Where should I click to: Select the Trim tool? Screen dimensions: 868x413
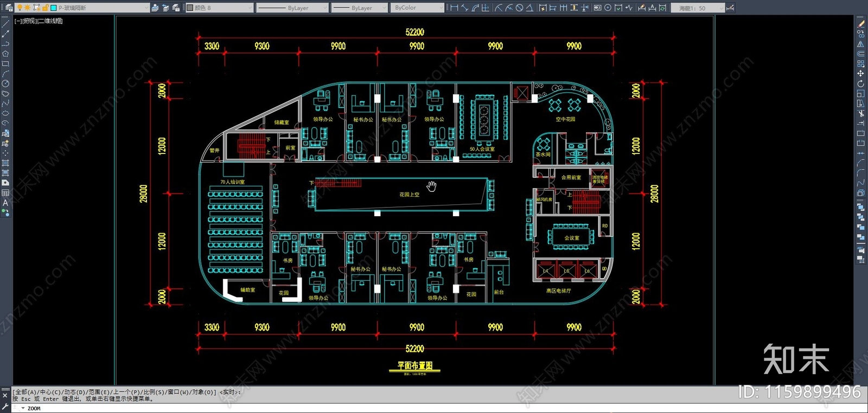(860, 113)
